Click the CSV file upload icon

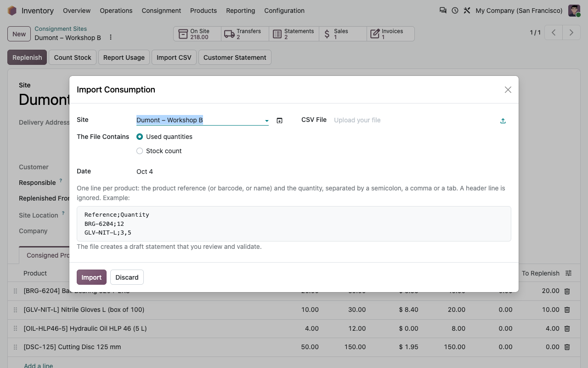[x=503, y=121]
